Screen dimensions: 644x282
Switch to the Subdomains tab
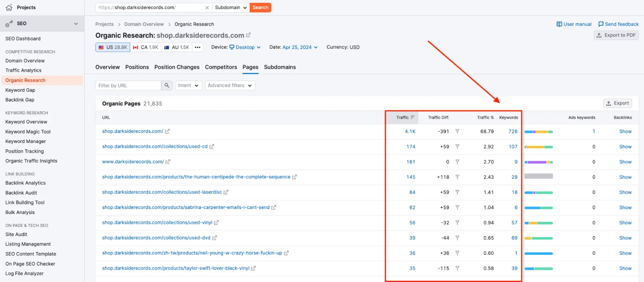point(280,67)
